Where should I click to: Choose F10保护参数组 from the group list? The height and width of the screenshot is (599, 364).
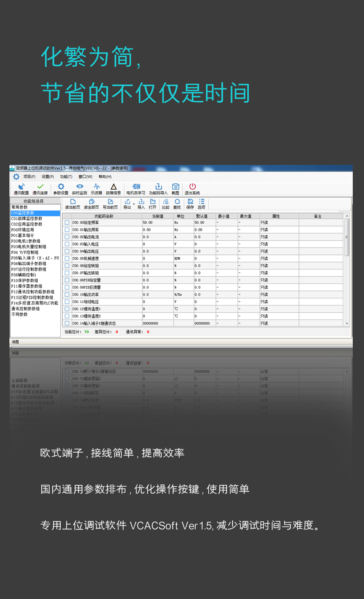click(25, 280)
